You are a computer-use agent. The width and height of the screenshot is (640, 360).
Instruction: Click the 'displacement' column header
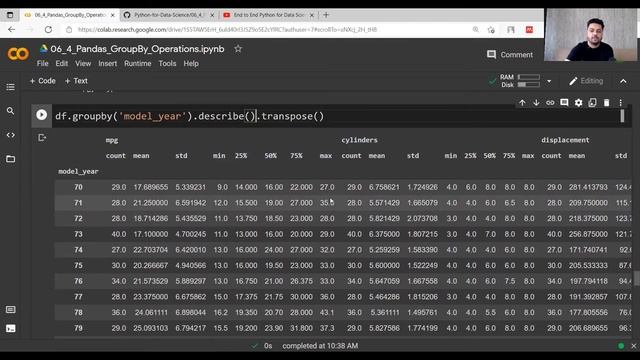click(x=565, y=140)
